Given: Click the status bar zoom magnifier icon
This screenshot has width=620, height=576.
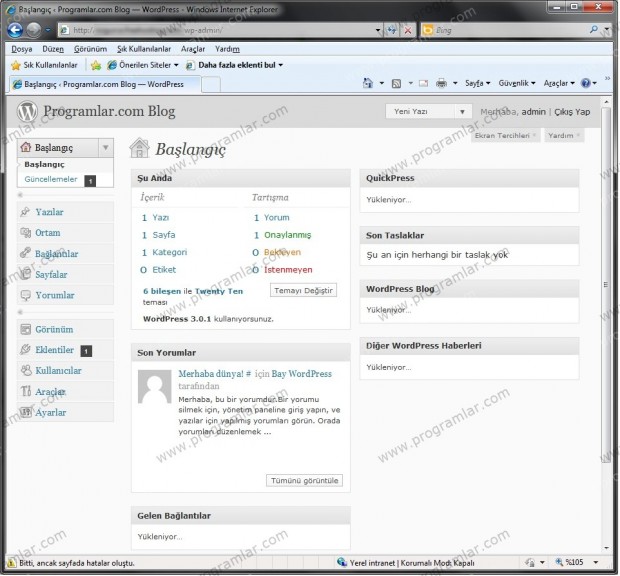Looking at the screenshot, I should pyautogui.click(x=559, y=562).
